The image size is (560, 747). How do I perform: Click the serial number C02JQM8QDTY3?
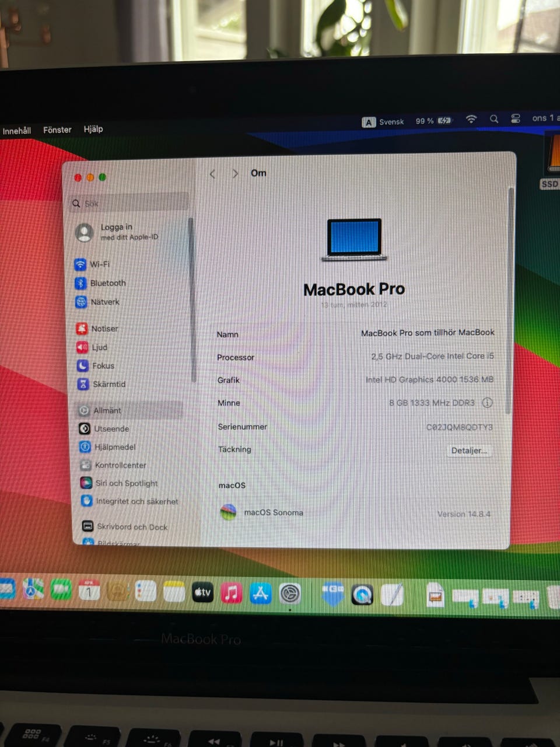(x=459, y=427)
